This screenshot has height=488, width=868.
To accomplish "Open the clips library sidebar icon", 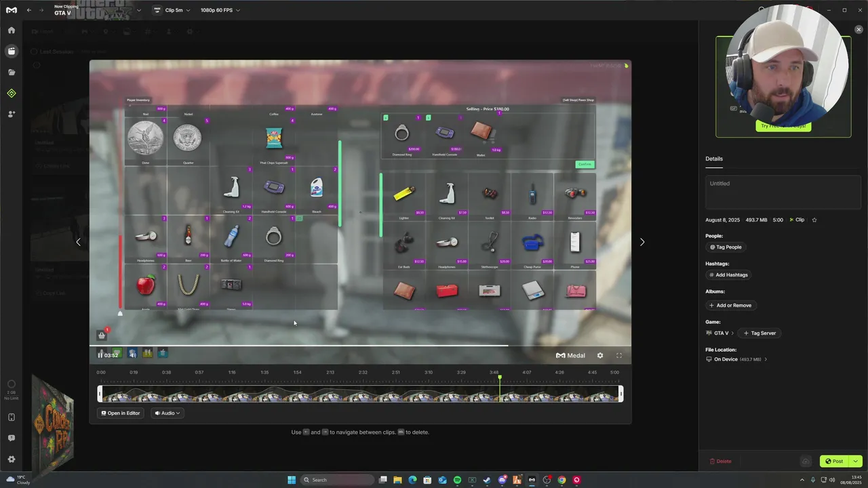I will [11, 51].
